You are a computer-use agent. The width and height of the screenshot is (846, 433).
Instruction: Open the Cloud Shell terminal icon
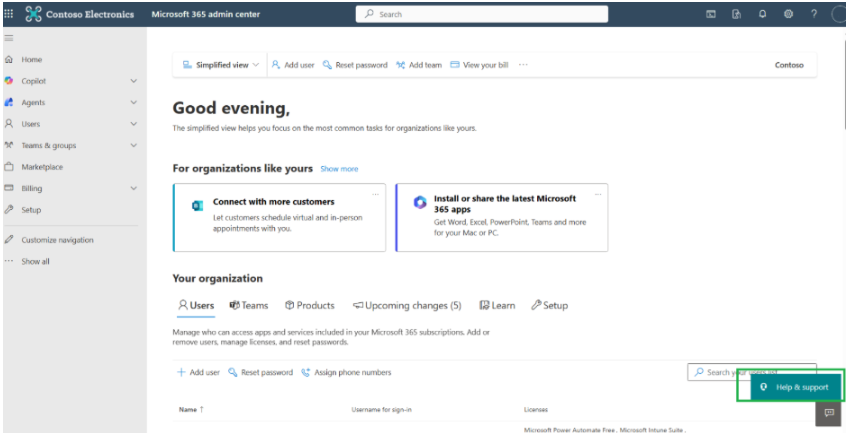711,15
